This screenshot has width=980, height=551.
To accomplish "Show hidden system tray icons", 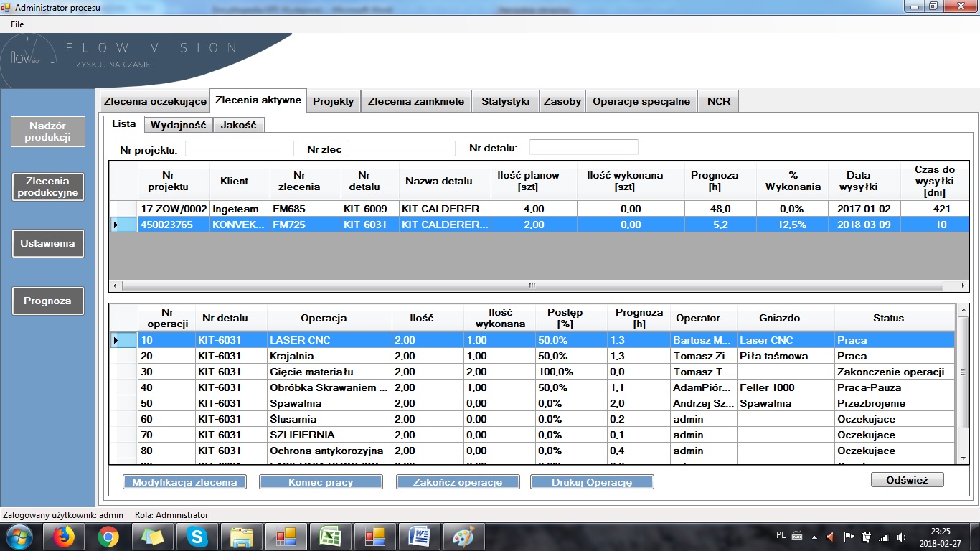I will coord(814,537).
